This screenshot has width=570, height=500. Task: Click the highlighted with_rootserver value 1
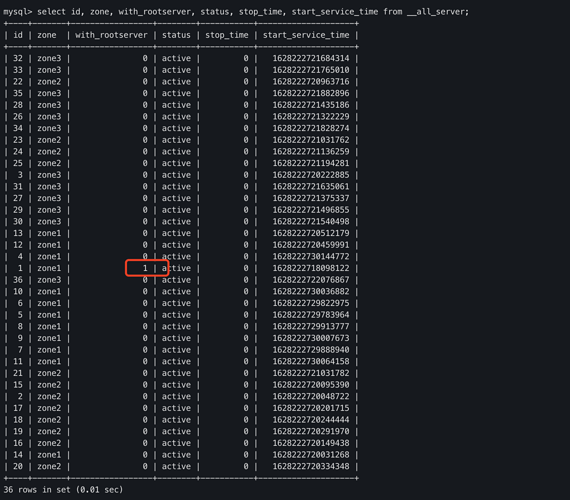tap(145, 268)
